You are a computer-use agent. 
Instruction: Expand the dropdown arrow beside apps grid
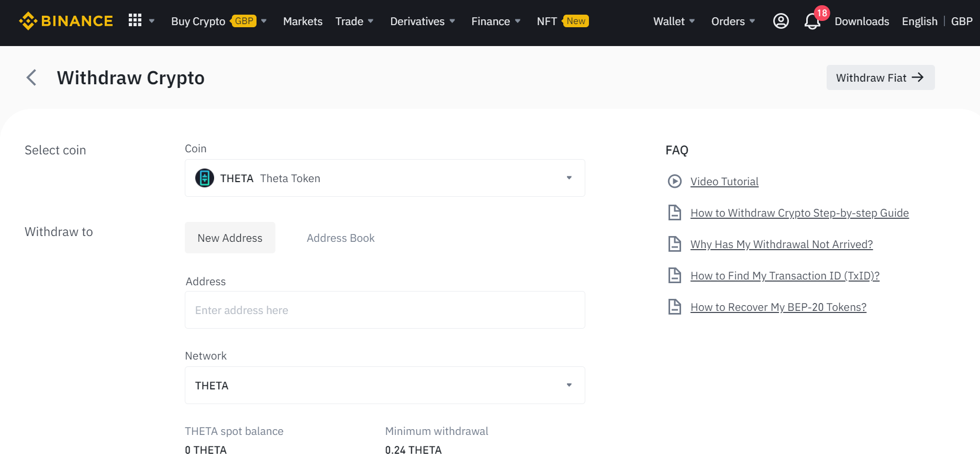tap(152, 21)
